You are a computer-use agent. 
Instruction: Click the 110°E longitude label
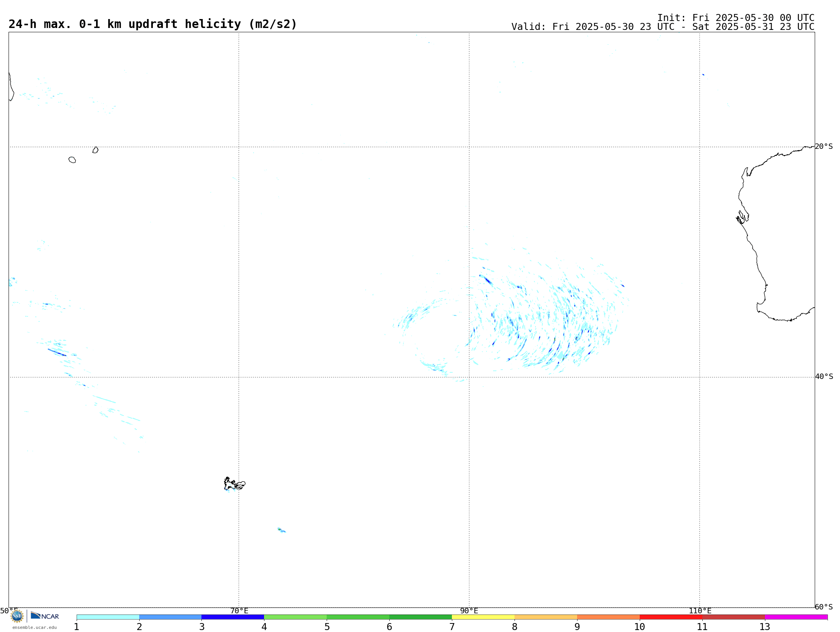[x=700, y=611]
